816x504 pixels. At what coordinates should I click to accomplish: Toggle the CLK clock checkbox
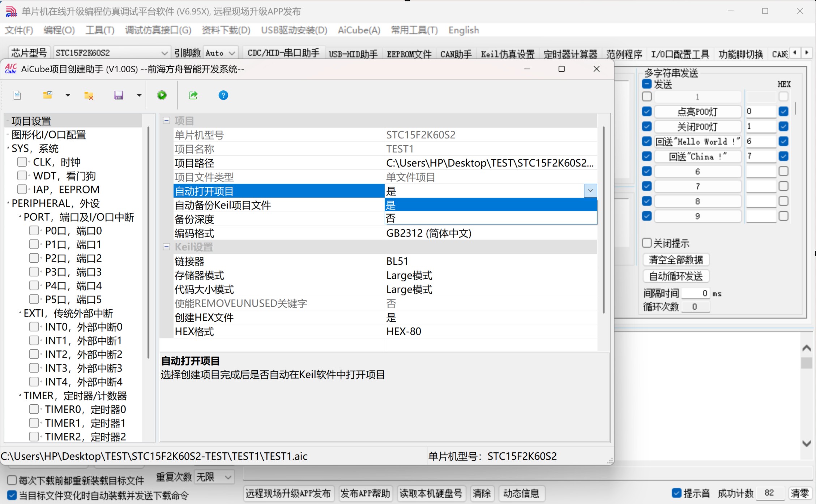coord(22,162)
